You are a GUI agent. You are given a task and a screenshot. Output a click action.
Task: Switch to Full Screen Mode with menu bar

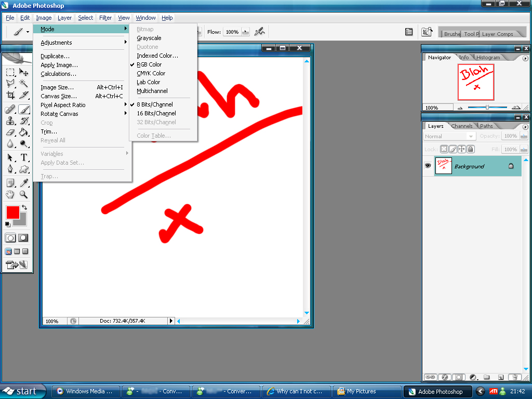click(x=17, y=251)
